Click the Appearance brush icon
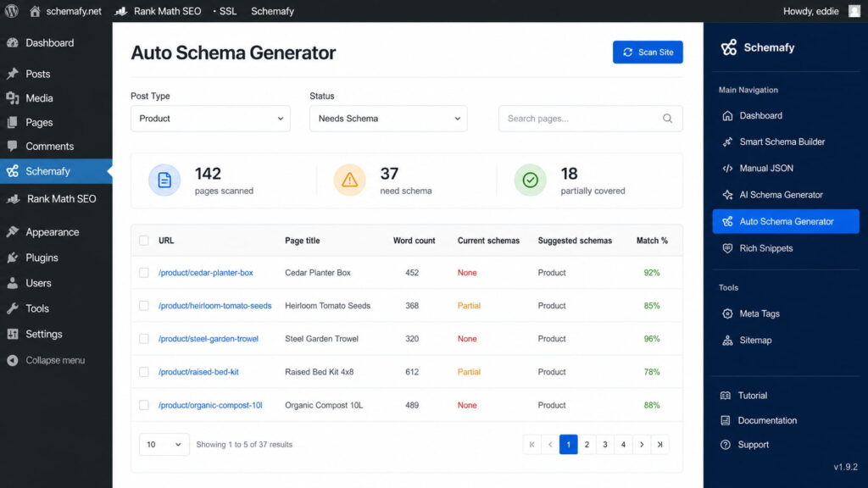The height and width of the screenshot is (488, 868). point(13,232)
